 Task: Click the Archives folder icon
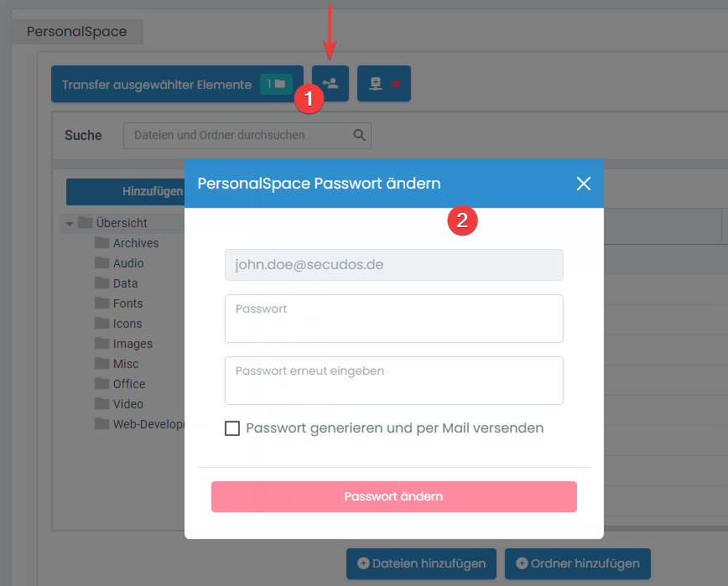click(102, 243)
